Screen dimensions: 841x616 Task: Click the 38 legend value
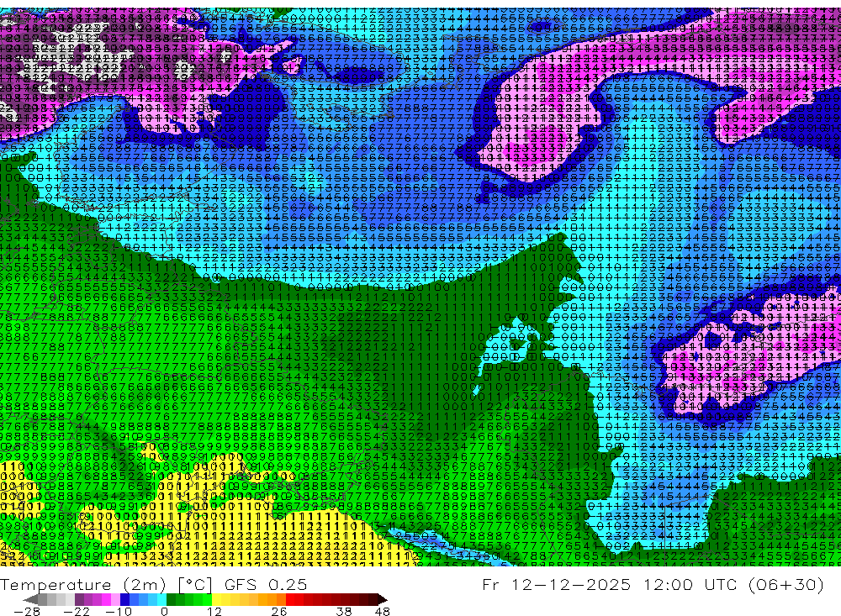pyautogui.click(x=344, y=611)
